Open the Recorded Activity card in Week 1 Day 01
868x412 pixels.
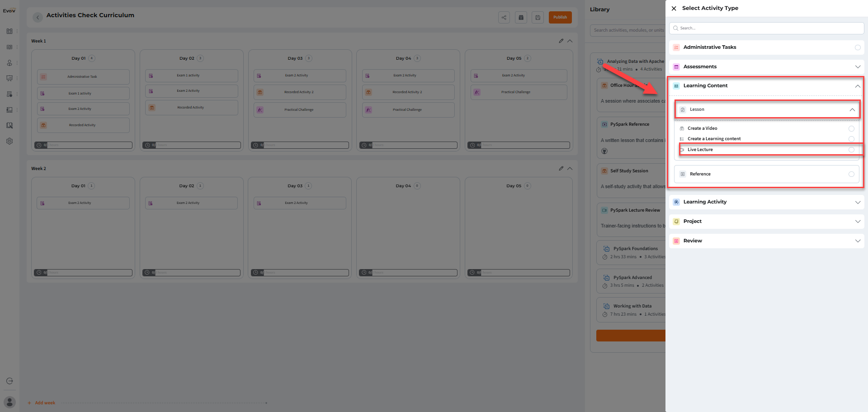point(83,125)
